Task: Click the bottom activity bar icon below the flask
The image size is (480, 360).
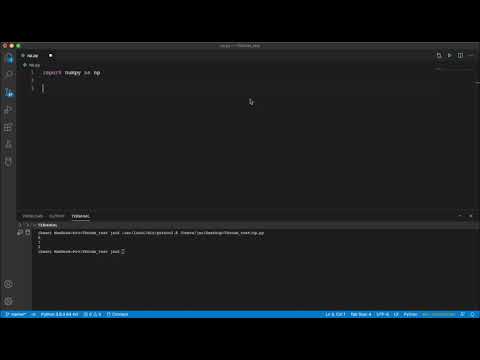Action: coord(9,162)
